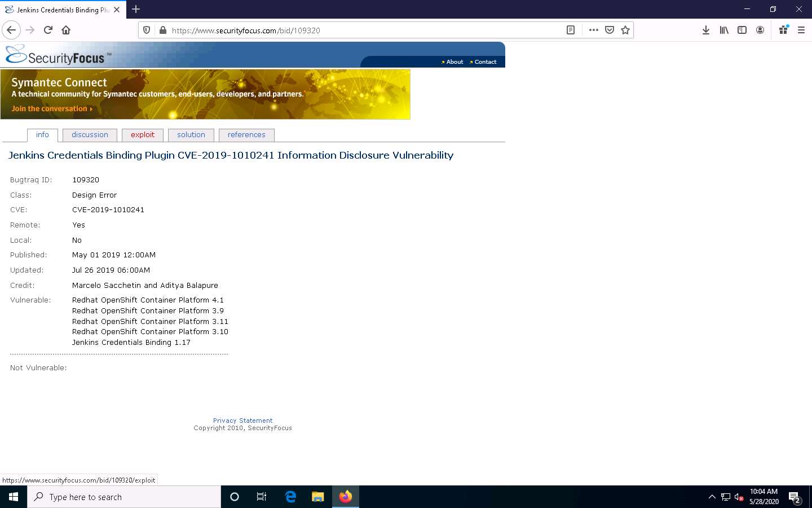
Task: Open the Windows Start menu
Action: pyautogui.click(x=14, y=497)
